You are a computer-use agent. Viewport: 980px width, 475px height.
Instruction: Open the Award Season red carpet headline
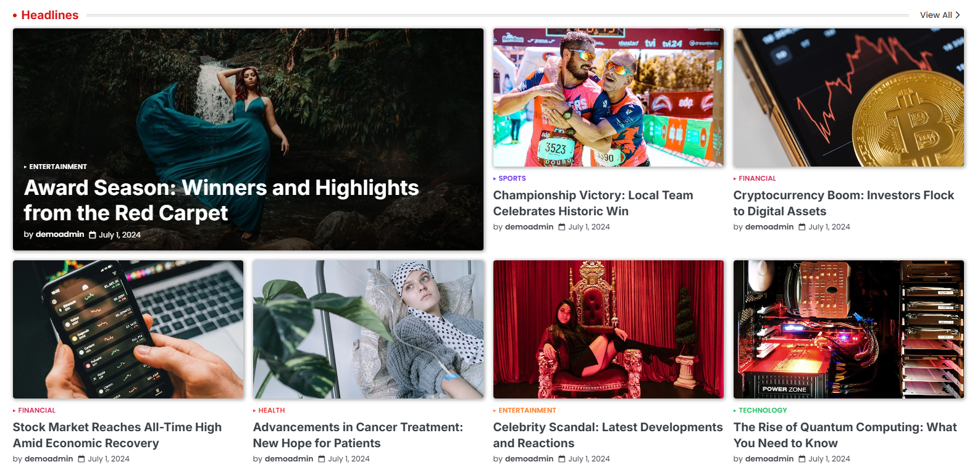221,200
